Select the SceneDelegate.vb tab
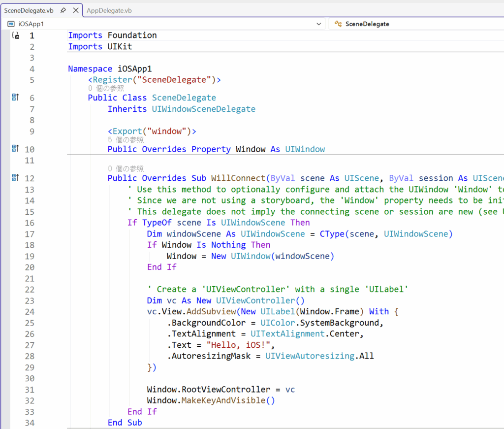The width and height of the screenshot is (504, 429). tap(29, 10)
